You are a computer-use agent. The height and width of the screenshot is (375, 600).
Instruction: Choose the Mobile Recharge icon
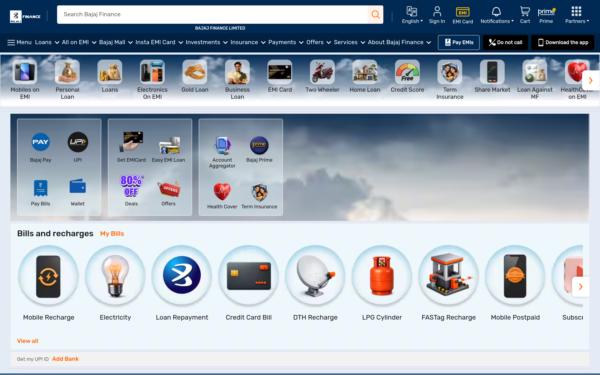(x=48, y=276)
